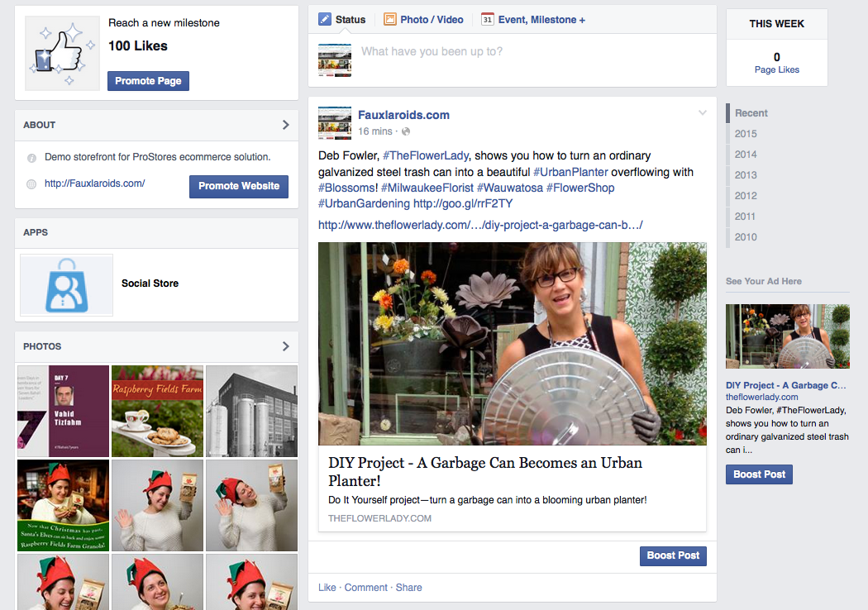Like the post
868x610 pixels.
click(x=327, y=588)
